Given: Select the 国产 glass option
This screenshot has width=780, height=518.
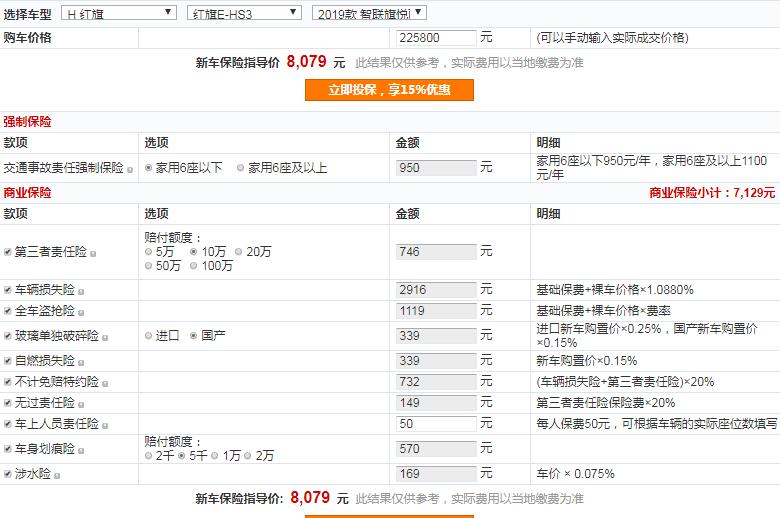Looking at the screenshot, I should 194,336.
